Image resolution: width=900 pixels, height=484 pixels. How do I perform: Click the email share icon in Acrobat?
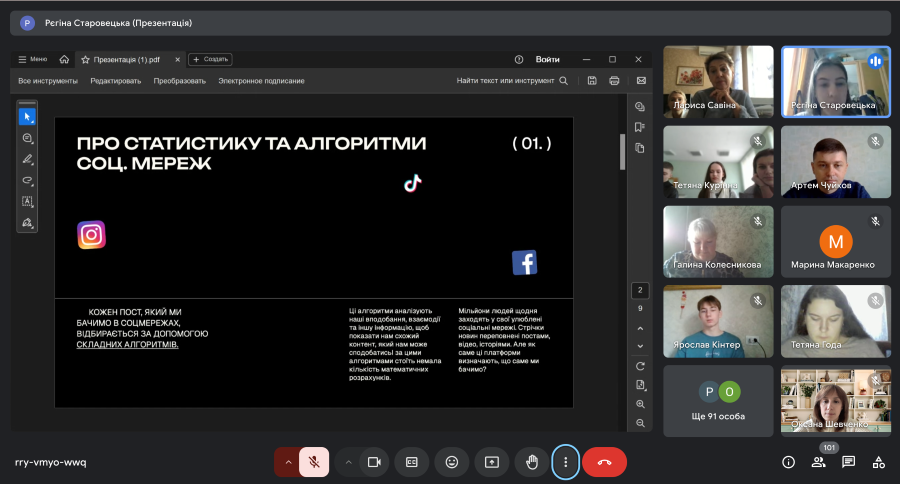(x=641, y=81)
